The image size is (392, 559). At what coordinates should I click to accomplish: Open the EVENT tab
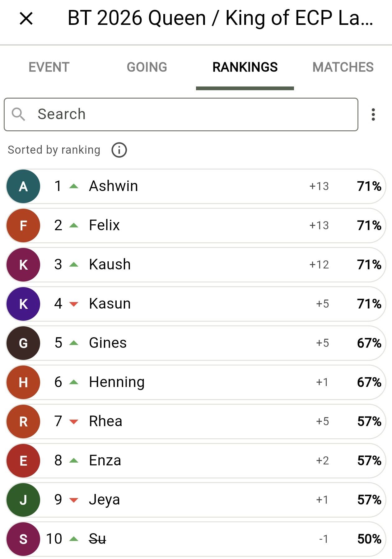point(49,67)
